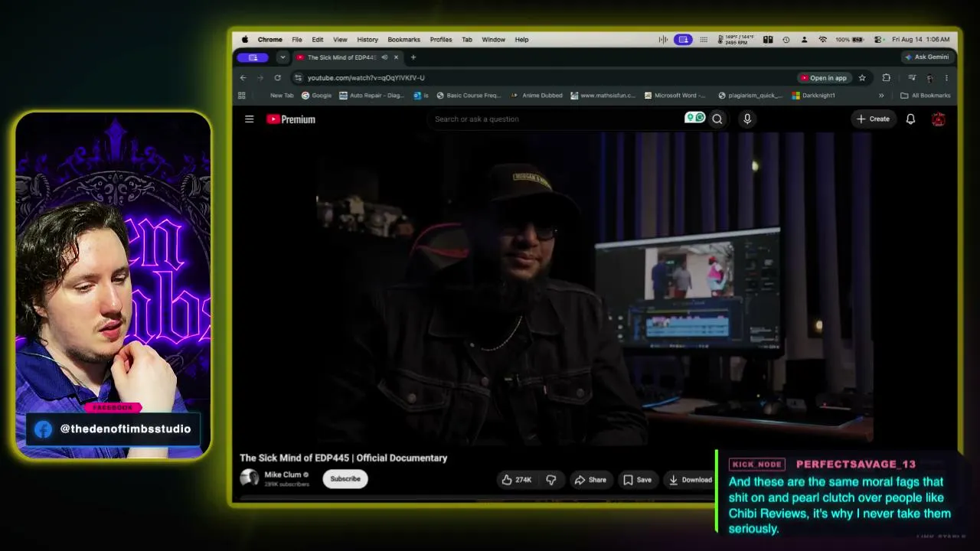The width and height of the screenshot is (980, 551).
Task: Open the Basic Course Freq bookmark
Action: pos(469,96)
